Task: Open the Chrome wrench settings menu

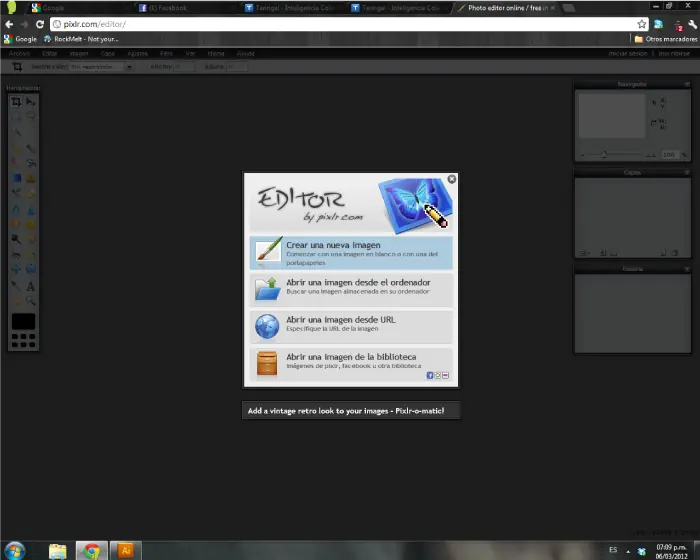Action: [x=692, y=25]
